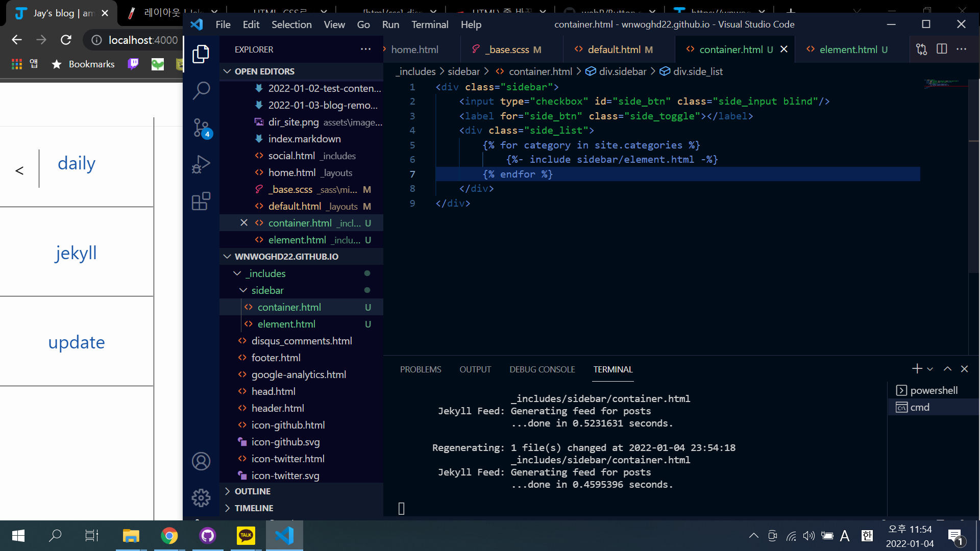Click div.side_list in breadcrumb

(692, 71)
